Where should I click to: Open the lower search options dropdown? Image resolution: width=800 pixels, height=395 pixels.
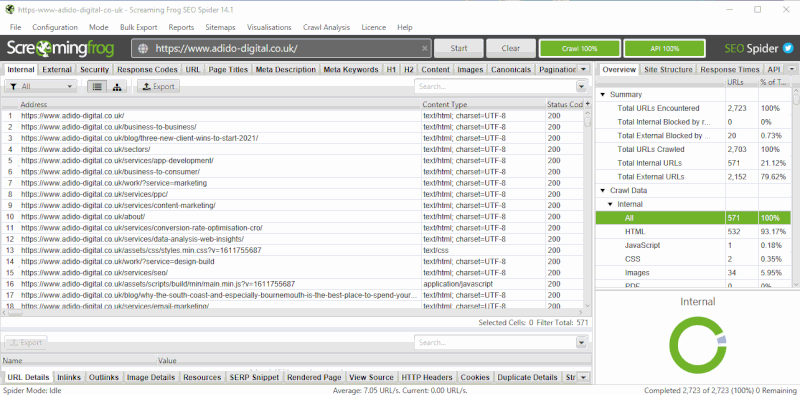(581, 342)
